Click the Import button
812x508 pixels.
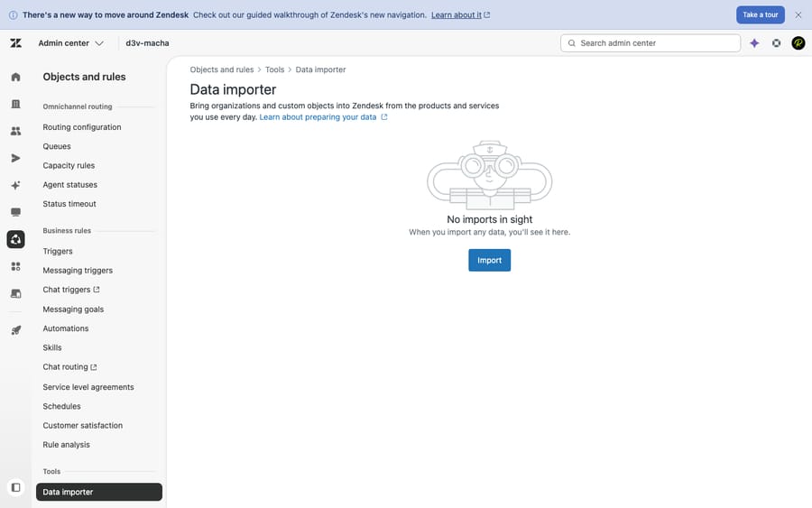click(489, 260)
